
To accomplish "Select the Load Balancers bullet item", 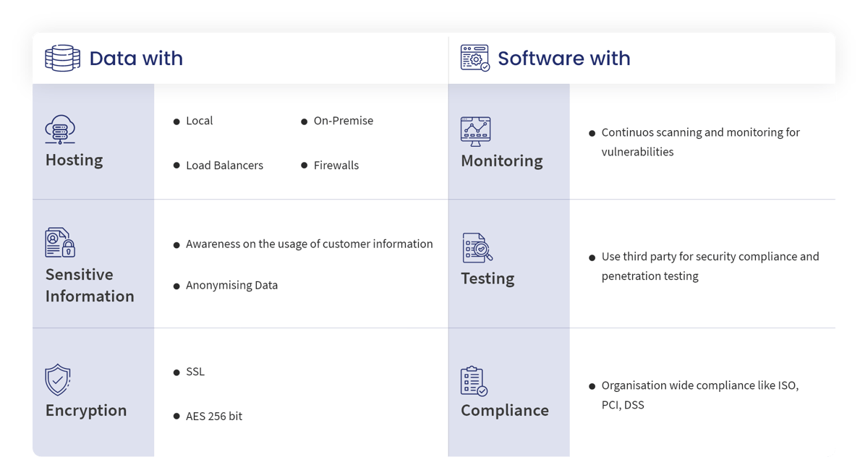I will click(224, 166).
